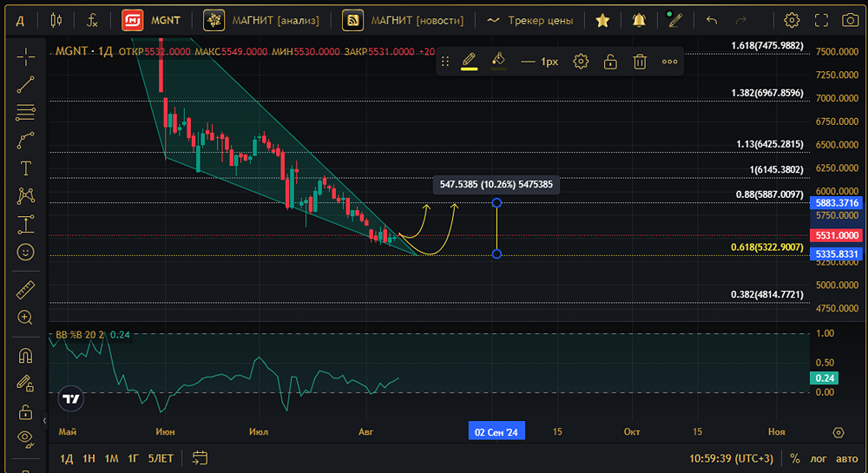Delete drawing with the trash icon
This screenshot has width=868, height=473.
pyautogui.click(x=640, y=62)
